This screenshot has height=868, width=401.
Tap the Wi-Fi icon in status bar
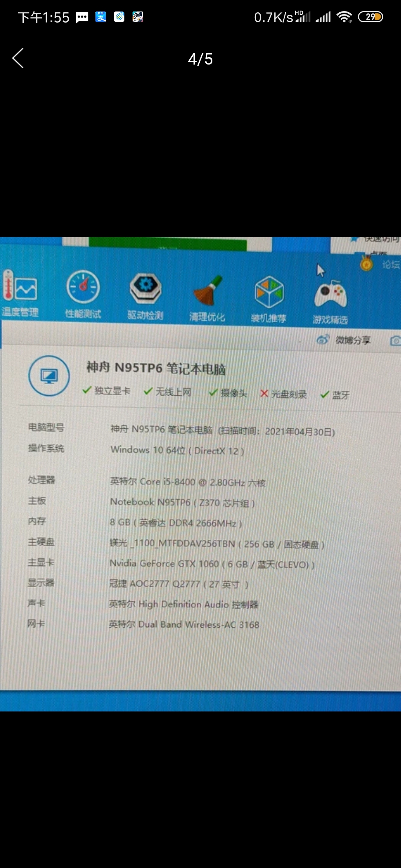[x=344, y=17]
